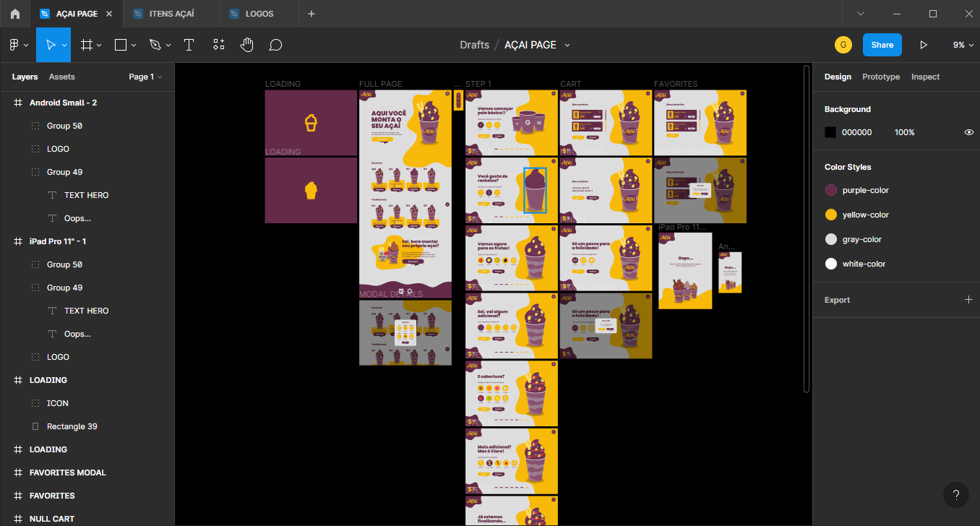The width and height of the screenshot is (980, 526).
Task: Select the Pen tool
Action: coord(155,45)
